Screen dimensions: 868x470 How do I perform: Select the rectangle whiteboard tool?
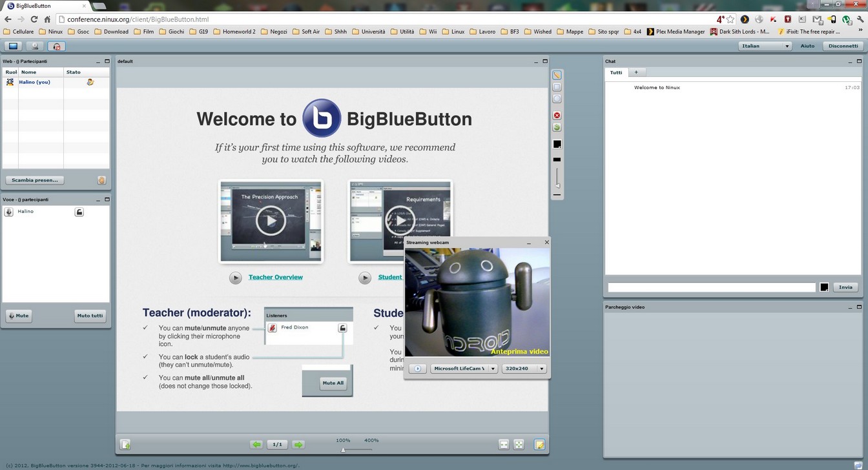tap(557, 87)
